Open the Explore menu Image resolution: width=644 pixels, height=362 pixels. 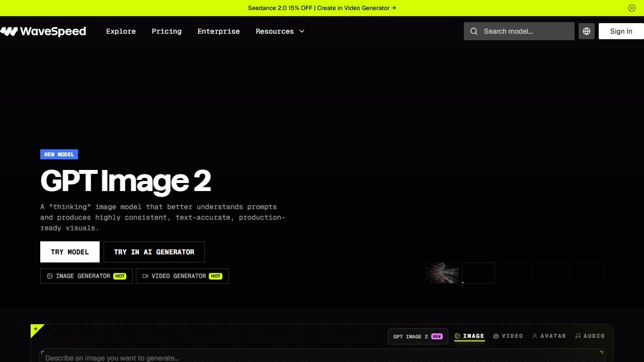pyautogui.click(x=121, y=31)
